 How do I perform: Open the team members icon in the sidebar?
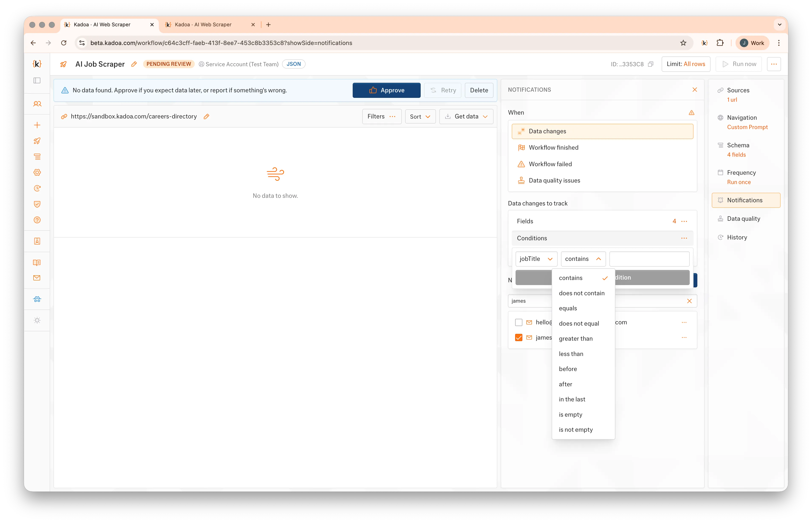pyautogui.click(x=37, y=104)
